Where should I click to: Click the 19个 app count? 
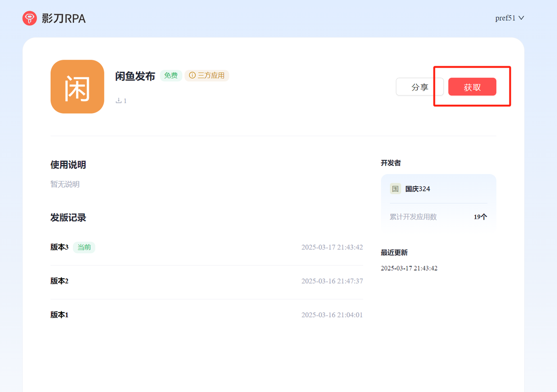(480, 217)
